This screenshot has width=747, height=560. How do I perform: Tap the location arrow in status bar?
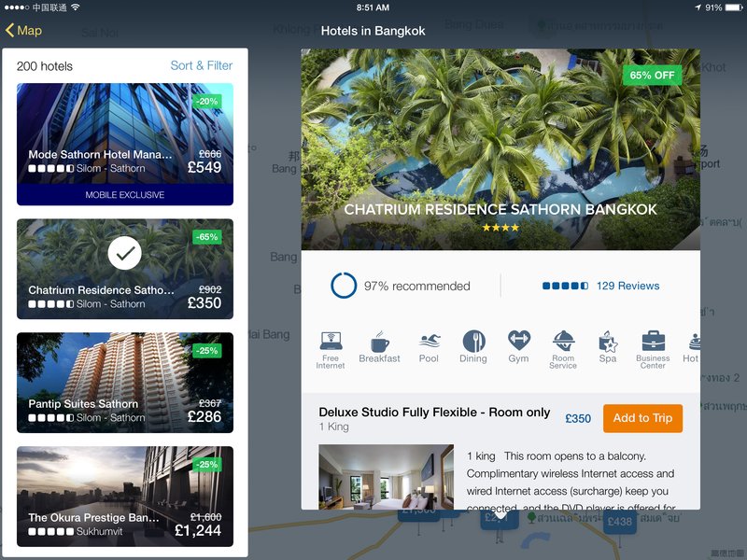698,7
